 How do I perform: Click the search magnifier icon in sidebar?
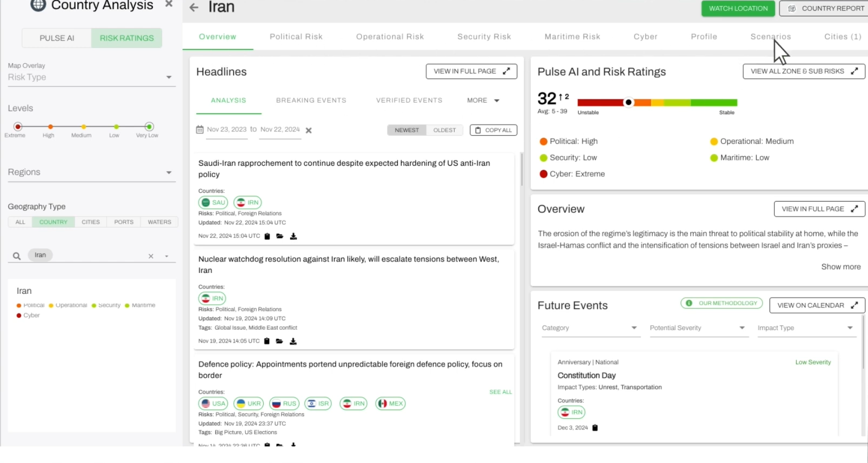(17, 256)
